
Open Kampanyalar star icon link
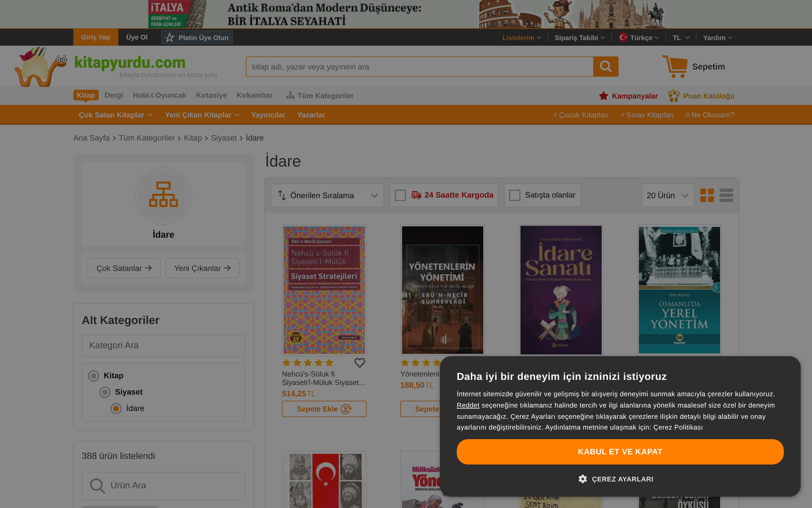coord(603,96)
